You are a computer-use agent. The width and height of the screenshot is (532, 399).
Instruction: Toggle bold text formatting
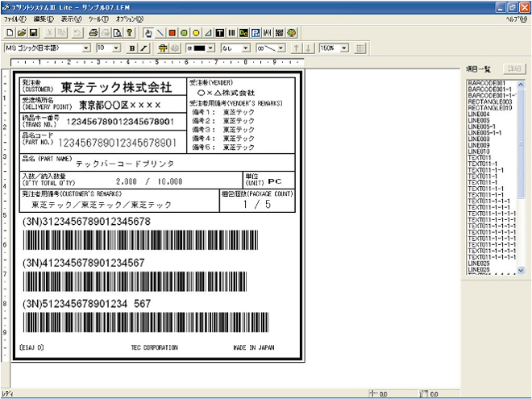(132, 48)
